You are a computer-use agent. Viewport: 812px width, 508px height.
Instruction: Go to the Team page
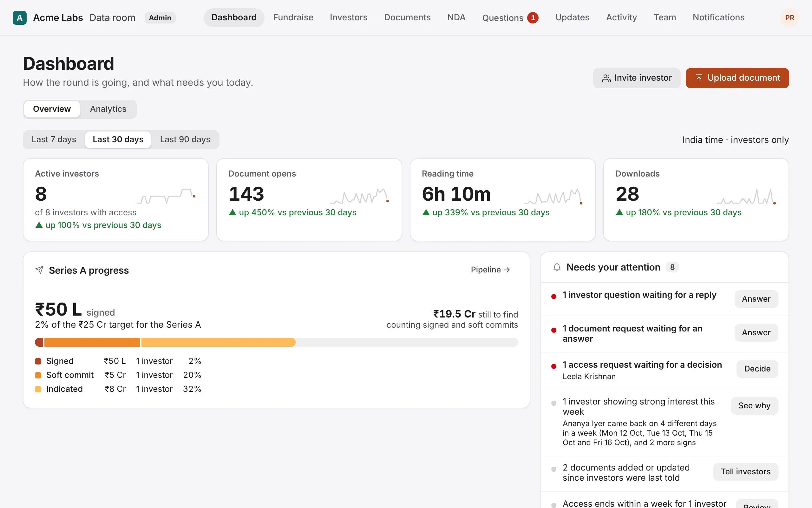665,17
